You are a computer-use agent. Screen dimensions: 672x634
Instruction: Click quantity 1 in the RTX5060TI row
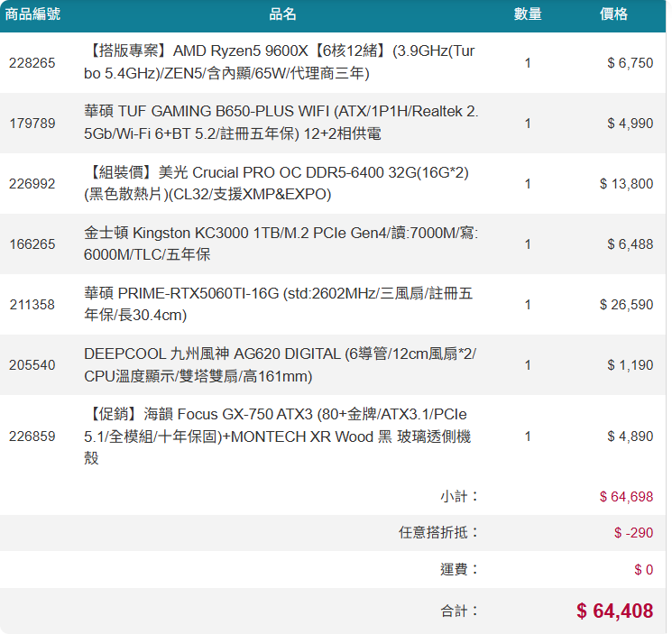tap(528, 305)
